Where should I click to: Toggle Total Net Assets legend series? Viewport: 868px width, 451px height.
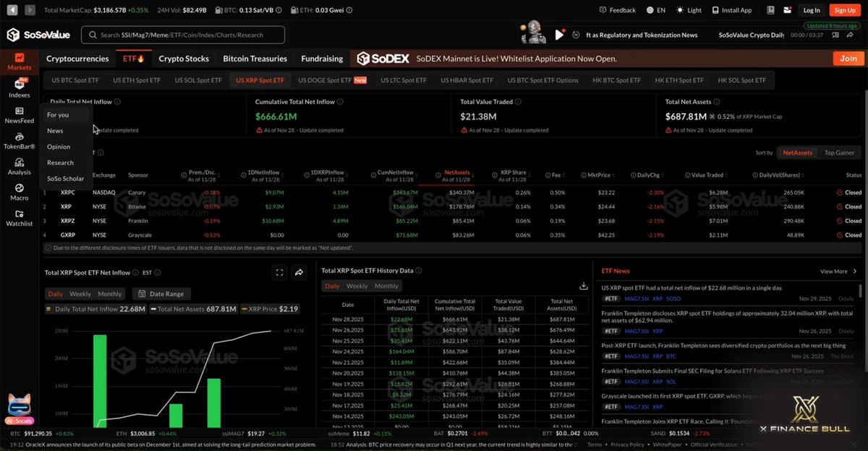[194, 309]
